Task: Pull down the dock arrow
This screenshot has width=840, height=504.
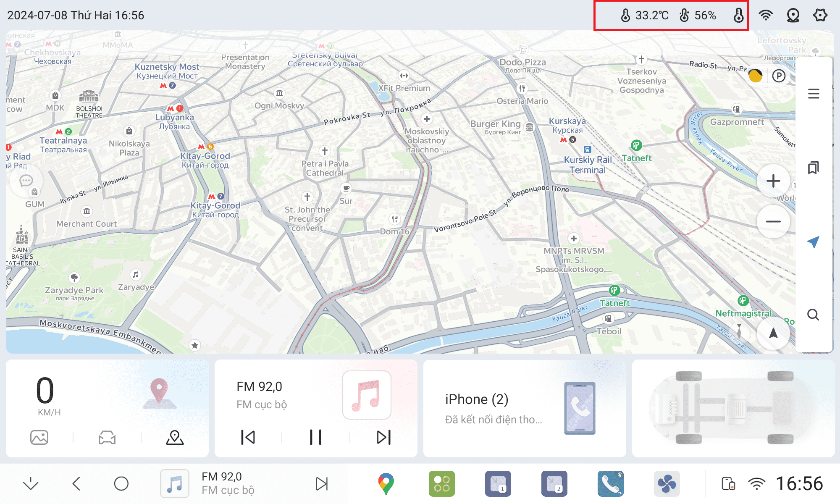Action: tap(31, 484)
